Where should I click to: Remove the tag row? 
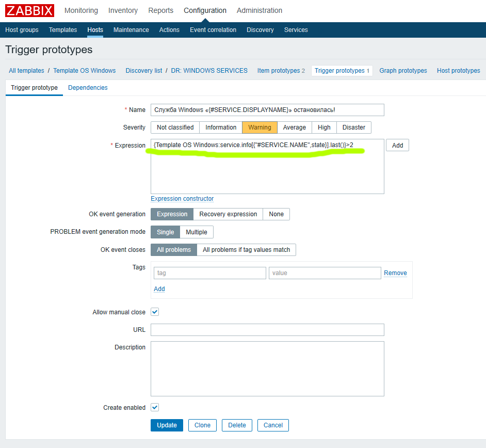click(x=395, y=273)
